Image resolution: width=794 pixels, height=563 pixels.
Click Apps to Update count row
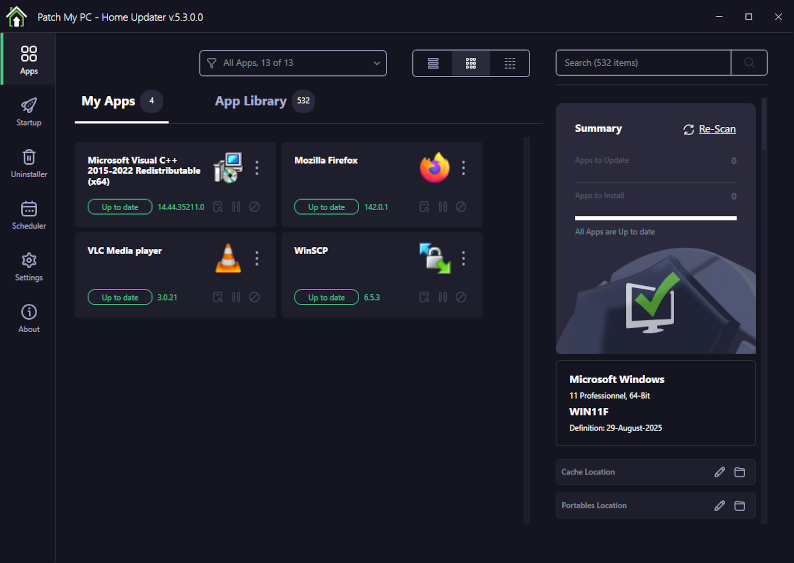(x=656, y=160)
